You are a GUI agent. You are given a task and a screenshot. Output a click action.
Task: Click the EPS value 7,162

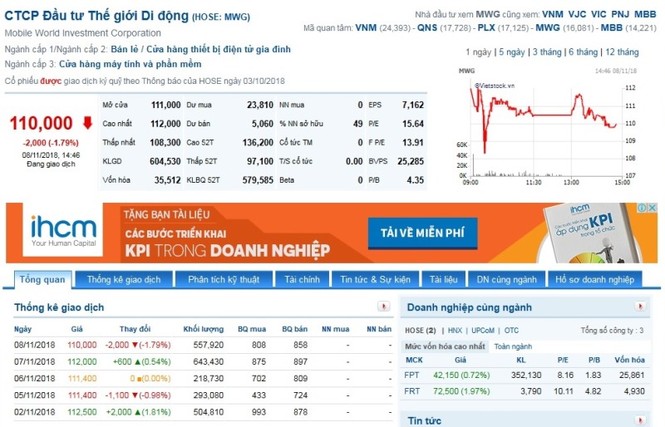[413, 105]
